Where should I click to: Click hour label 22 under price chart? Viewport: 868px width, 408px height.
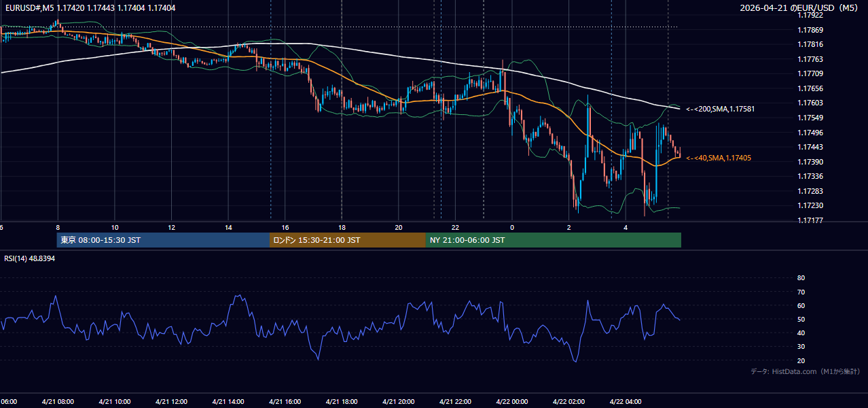coord(455,227)
